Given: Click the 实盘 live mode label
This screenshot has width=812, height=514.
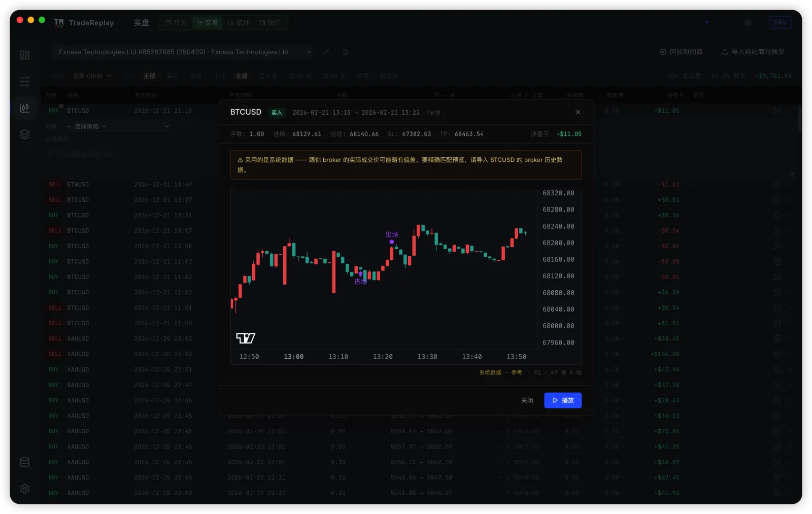Looking at the screenshot, I should tap(142, 23).
